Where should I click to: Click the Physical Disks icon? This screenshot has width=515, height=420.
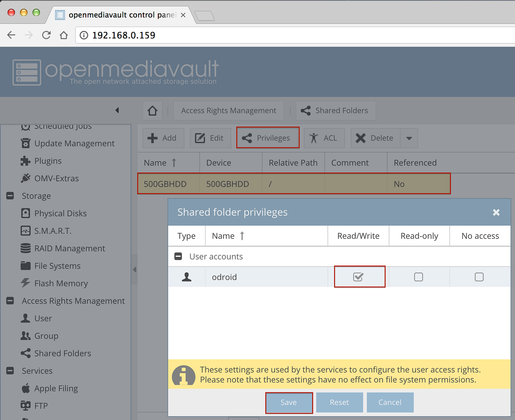click(25, 213)
